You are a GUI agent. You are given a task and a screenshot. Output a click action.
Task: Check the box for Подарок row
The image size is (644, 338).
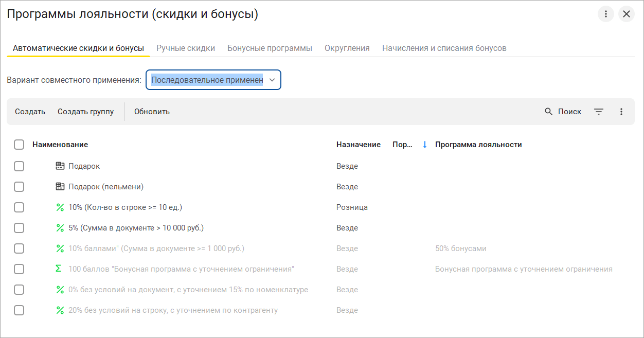click(19, 166)
